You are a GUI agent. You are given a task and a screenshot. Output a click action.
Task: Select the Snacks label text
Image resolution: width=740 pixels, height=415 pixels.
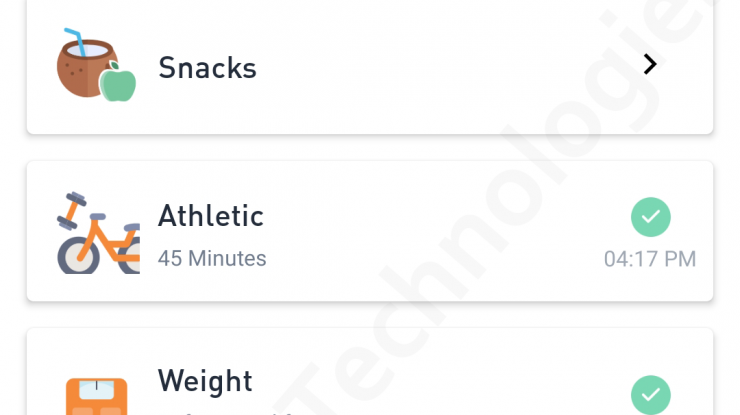[x=207, y=68]
